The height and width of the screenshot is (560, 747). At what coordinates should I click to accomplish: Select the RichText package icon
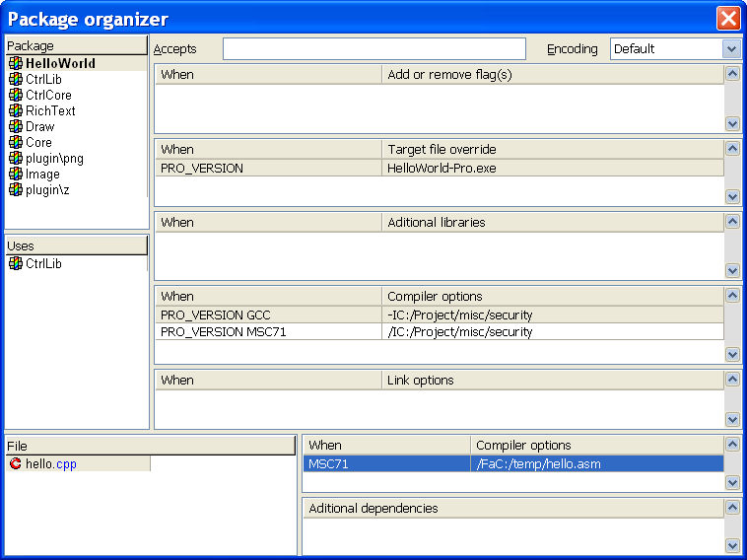pos(16,110)
